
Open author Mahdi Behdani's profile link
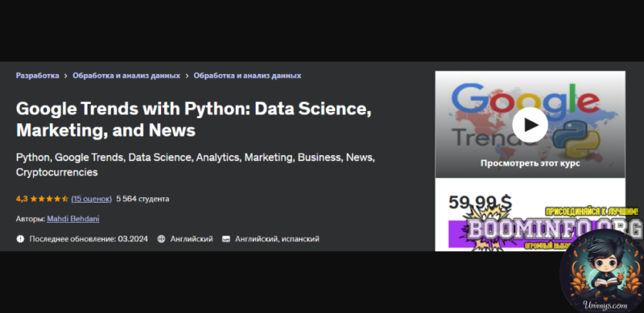pos(73,219)
